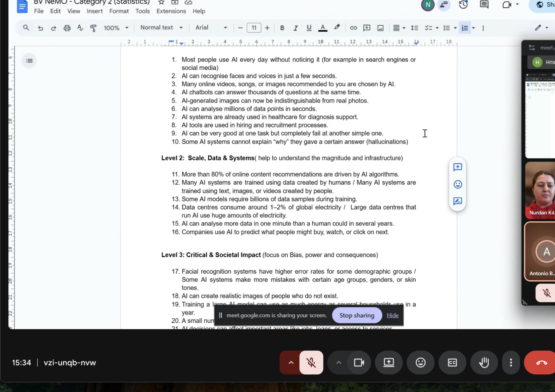Open the text color picker

pos(323,28)
